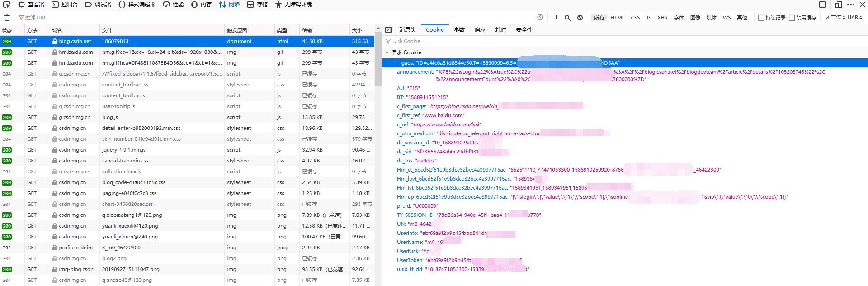868x286 pixels.
Task: Open responsive design mode icon
Action: 839,5
